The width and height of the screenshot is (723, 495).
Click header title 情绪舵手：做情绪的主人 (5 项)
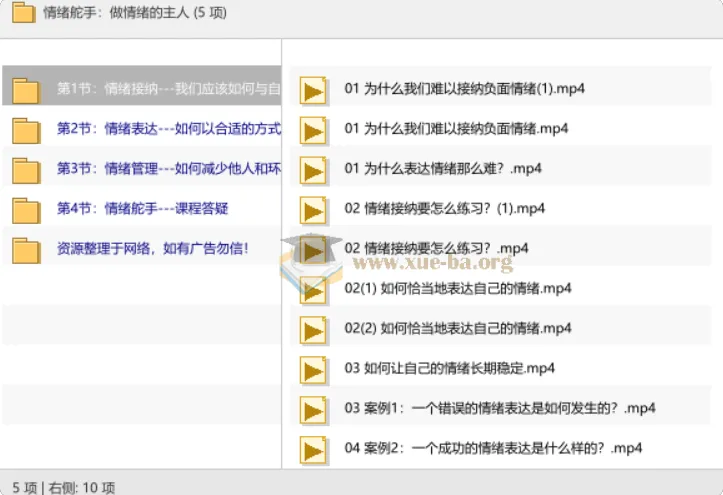coord(135,12)
